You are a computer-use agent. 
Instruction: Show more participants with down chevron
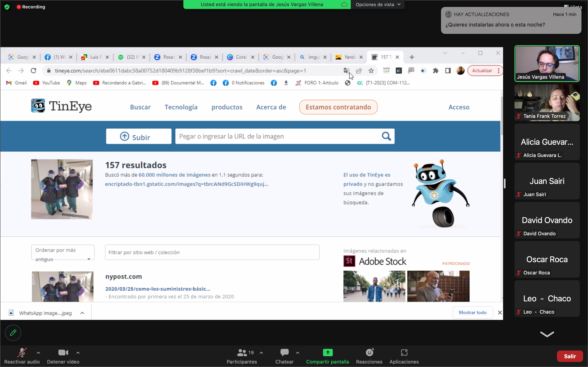(x=547, y=334)
